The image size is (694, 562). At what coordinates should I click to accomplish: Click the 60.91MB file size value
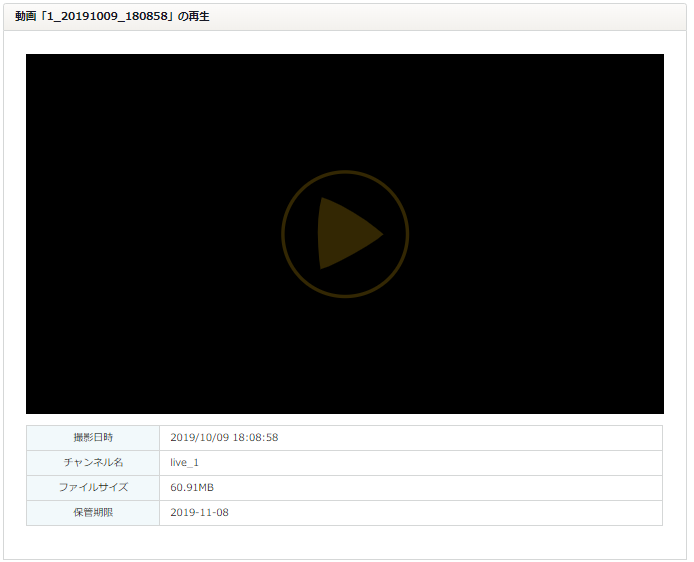point(192,488)
